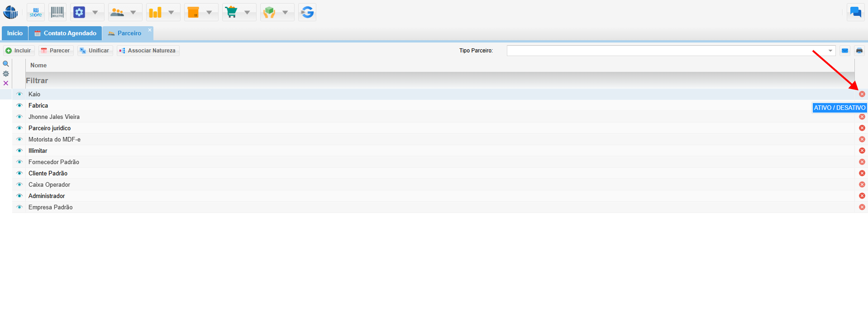This screenshot has width=868, height=311.
Task: Click the envelope email icon
Action: 844,51
